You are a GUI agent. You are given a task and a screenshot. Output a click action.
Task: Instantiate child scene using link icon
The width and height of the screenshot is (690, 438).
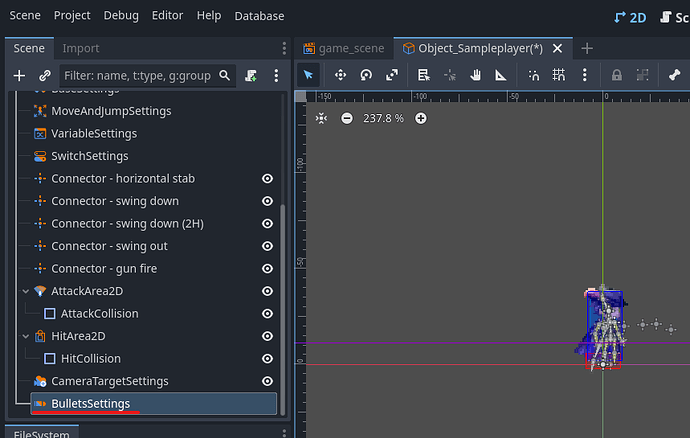pos(44,76)
